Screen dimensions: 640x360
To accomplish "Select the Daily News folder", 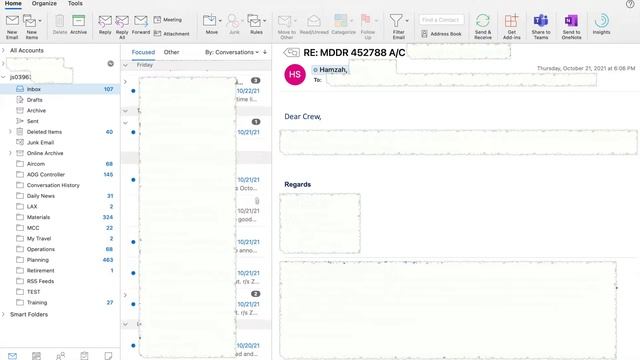I will pos(60,196).
